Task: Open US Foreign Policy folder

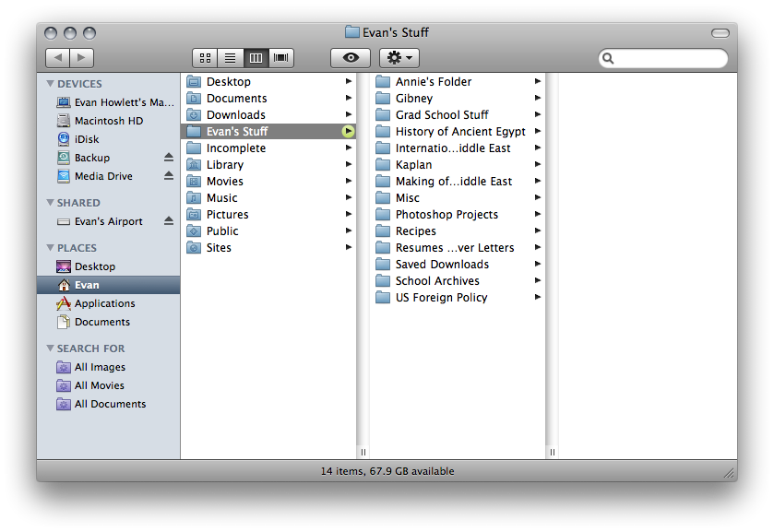Action: click(458, 298)
